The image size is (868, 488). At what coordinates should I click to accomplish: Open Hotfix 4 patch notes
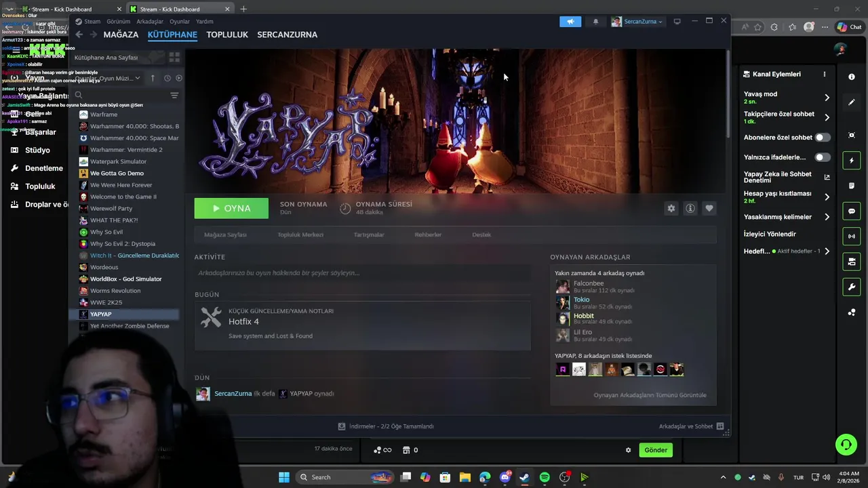tap(363, 325)
